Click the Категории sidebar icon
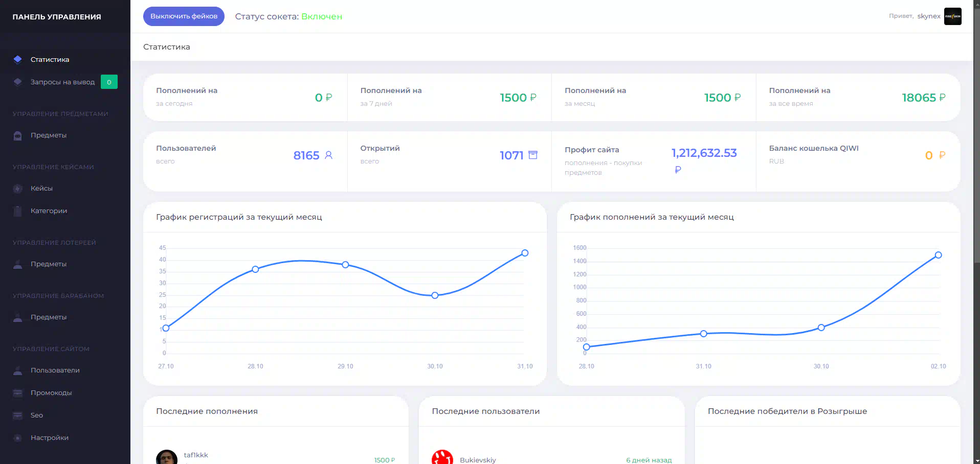Viewport: 980px width, 464px height. 18,211
